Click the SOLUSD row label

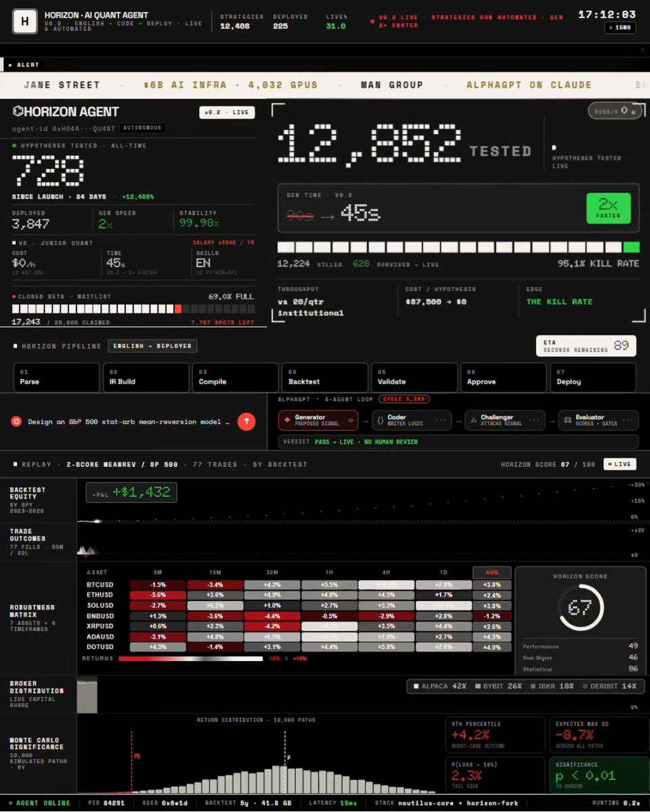[100, 606]
